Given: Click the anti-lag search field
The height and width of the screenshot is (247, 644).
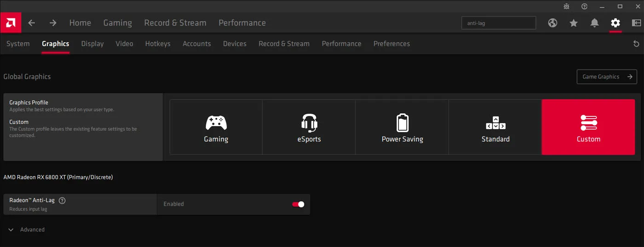Looking at the screenshot, I should 499,23.
